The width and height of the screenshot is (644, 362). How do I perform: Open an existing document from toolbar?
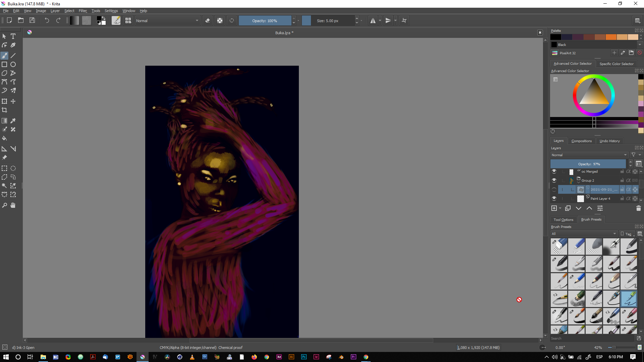[x=21, y=20]
